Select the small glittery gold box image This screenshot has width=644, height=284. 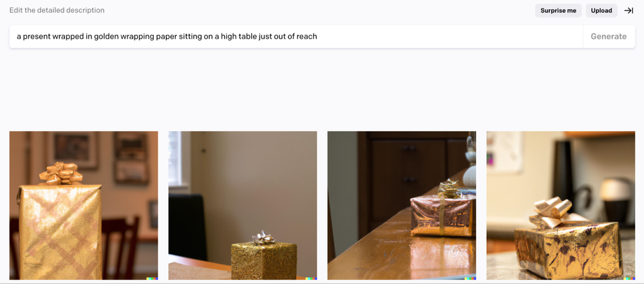242,205
